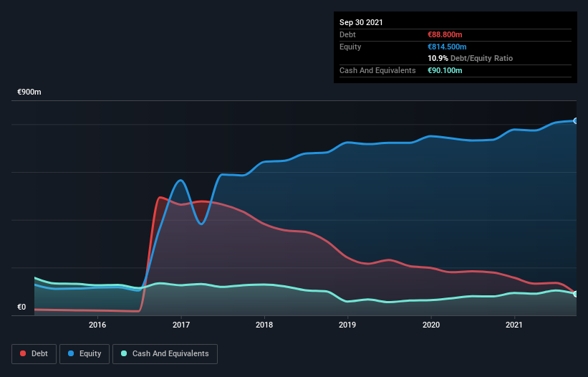Click the 2016 x-axis label
588x377 pixels.
point(97,325)
